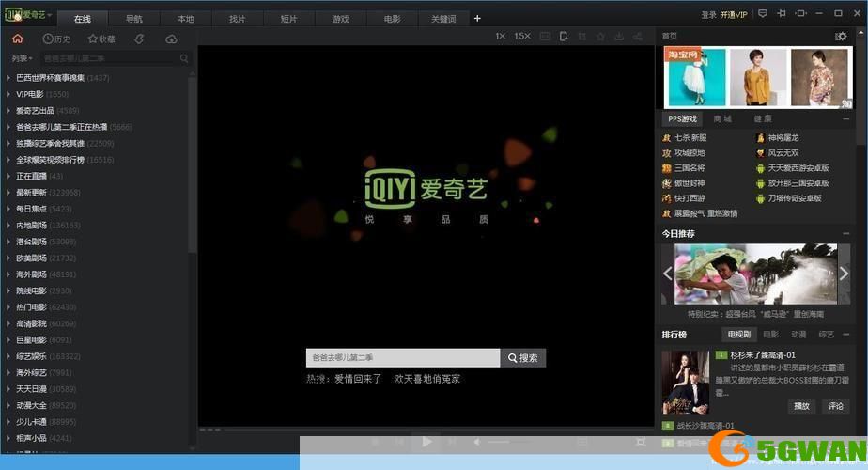This screenshot has width=868, height=470.
Task: Click the download icon in player toolbar
Action: (x=619, y=36)
